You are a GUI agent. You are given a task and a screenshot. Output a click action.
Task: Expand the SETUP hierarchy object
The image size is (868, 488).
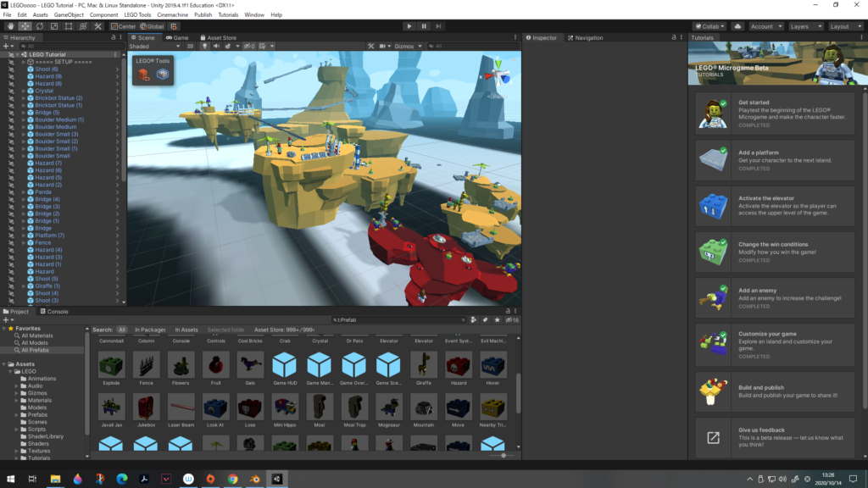(x=24, y=62)
